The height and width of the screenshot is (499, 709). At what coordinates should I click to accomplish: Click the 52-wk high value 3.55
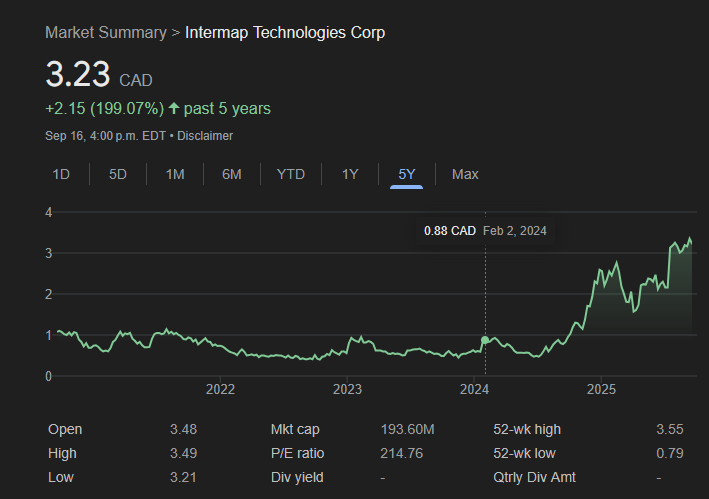(x=670, y=429)
